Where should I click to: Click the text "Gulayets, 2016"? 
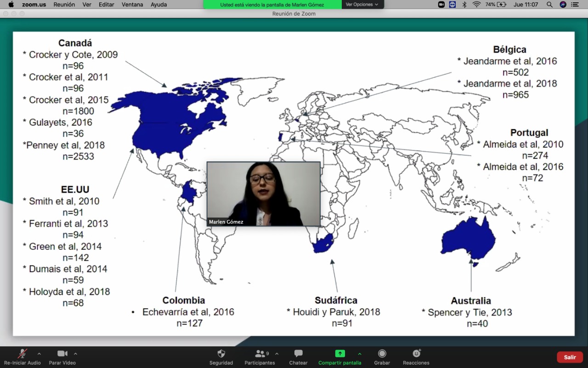(x=61, y=122)
